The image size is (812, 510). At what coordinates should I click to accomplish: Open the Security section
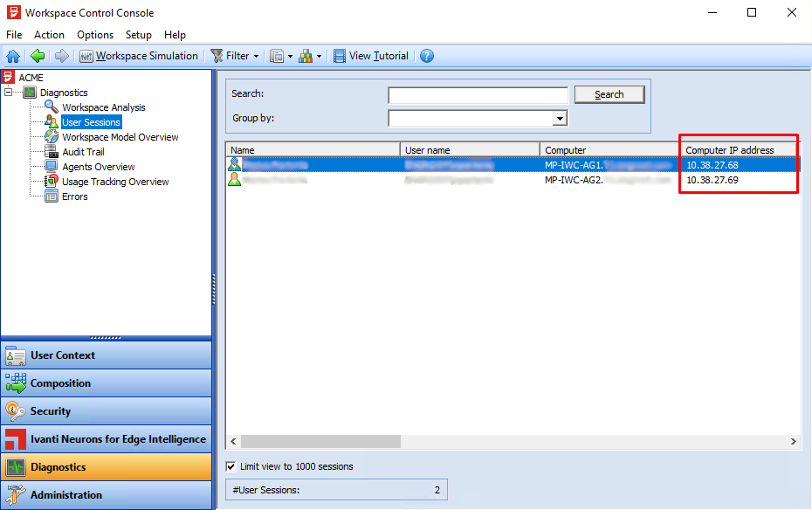[x=107, y=411]
